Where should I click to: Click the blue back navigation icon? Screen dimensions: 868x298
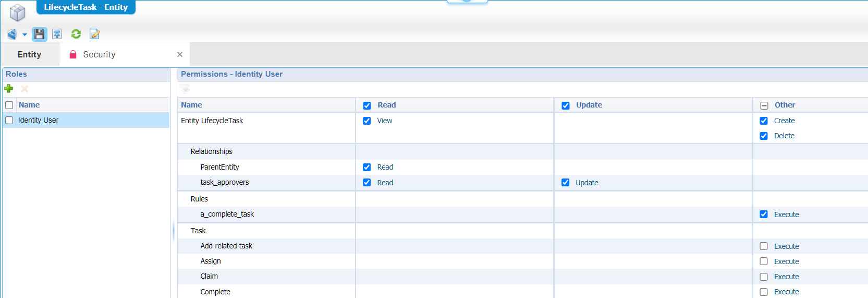pyautogui.click(x=11, y=34)
